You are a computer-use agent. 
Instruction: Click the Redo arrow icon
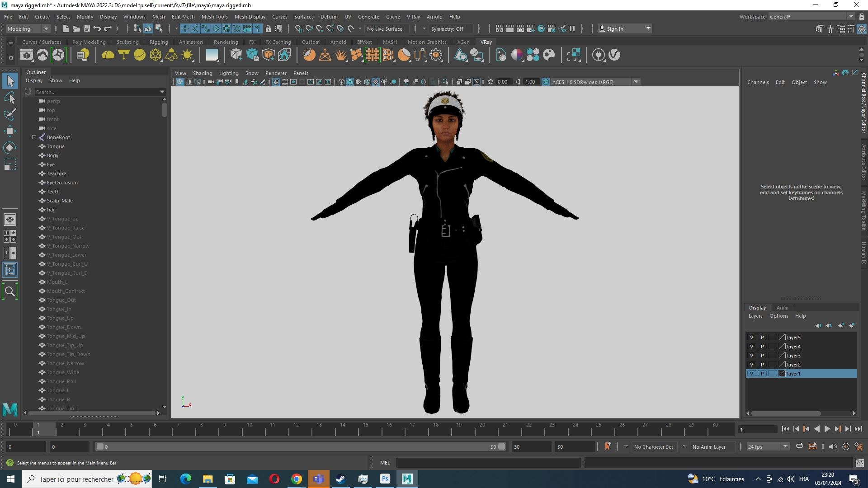[108, 28]
